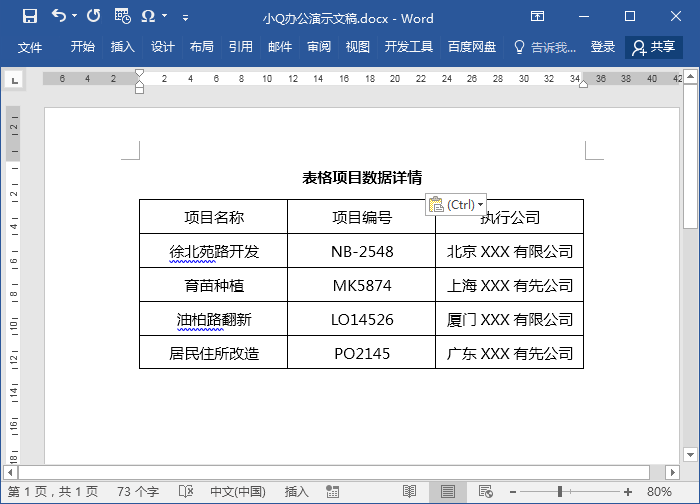Click the page count 第1页，共1页 status
The image size is (700, 504).
(x=53, y=492)
